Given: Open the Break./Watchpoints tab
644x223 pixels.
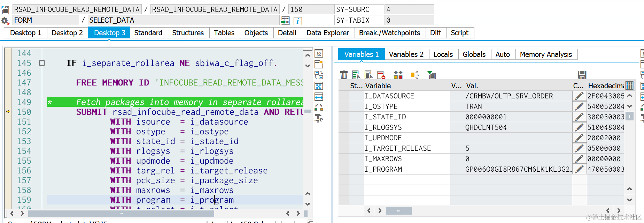Looking at the screenshot, I should pos(390,33).
